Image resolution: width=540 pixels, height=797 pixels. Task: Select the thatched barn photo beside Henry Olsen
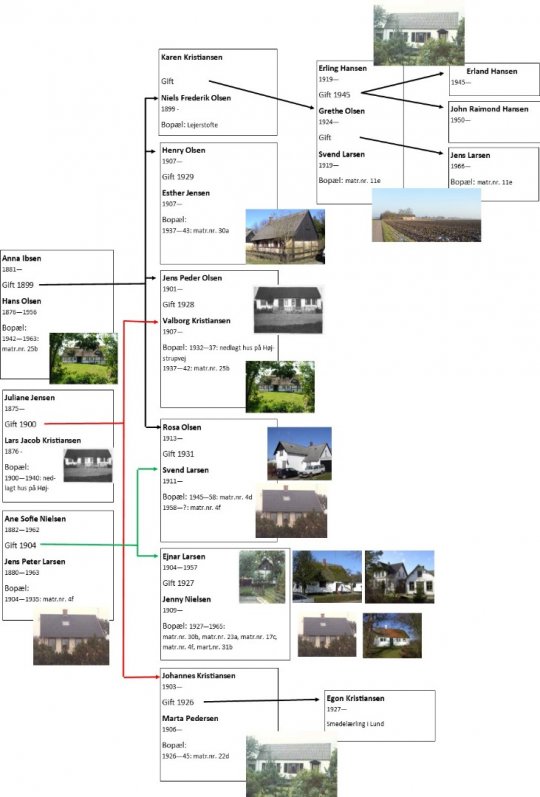[x=285, y=236]
